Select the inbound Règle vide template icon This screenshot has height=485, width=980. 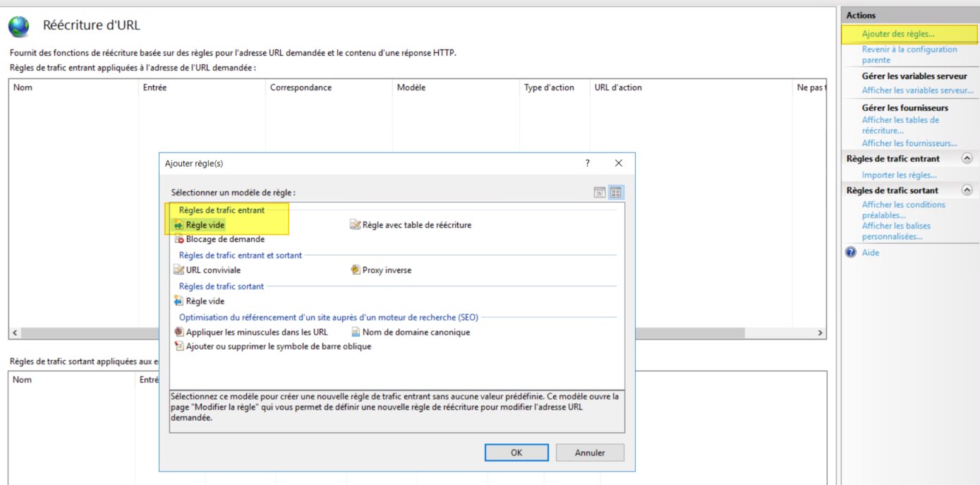coord(179,225)
